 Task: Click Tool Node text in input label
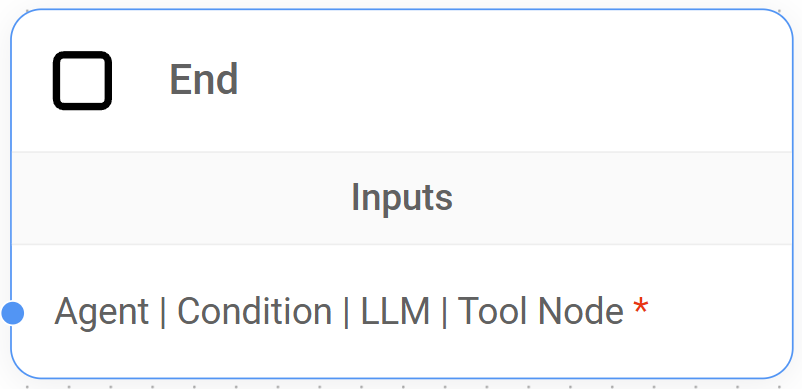pos(540,311)
